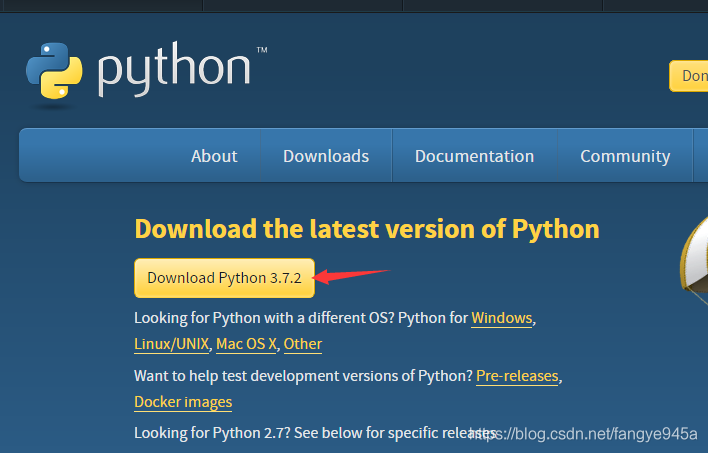Click the 'Download the latest version' heading
Screen dimensions: 708x453
point(367,229)
